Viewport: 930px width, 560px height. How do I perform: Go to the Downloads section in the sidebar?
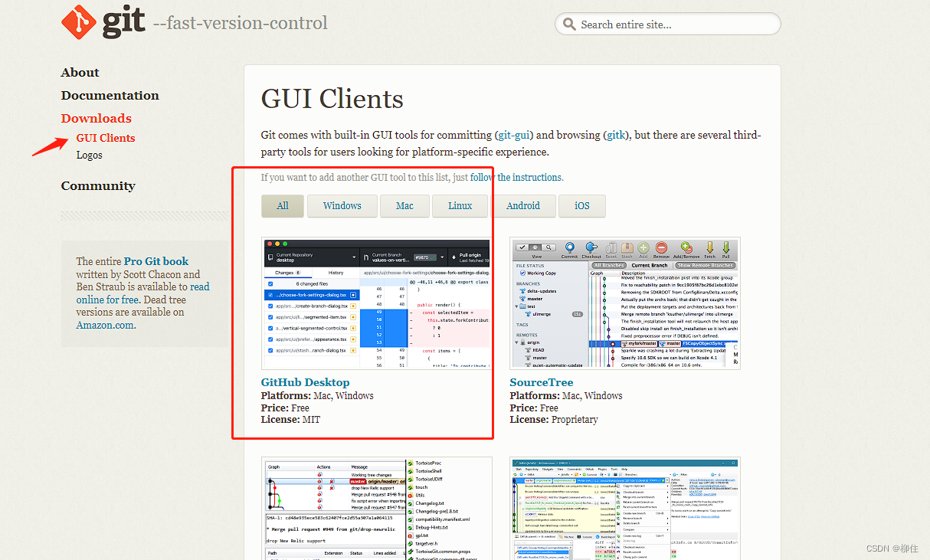pyautogui.click(x=97, y=119)
